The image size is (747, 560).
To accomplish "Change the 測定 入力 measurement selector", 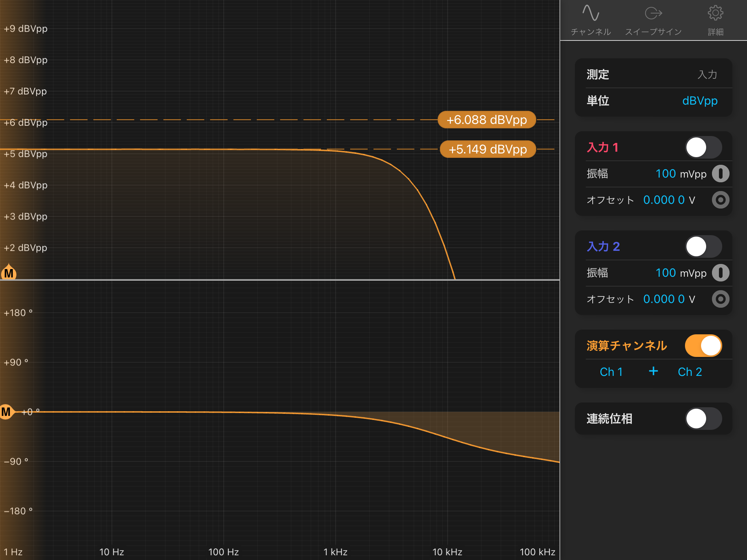I will tap(707, 74).
